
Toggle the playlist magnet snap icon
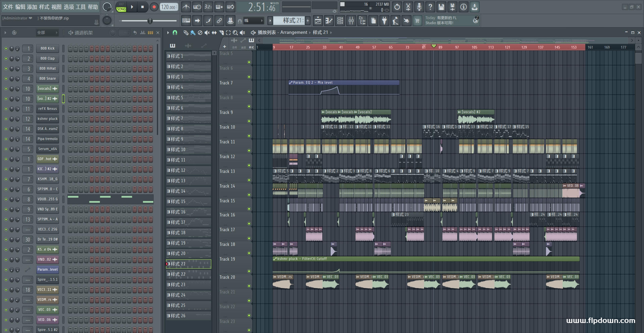pyautogui.click(x=175, y=32)
